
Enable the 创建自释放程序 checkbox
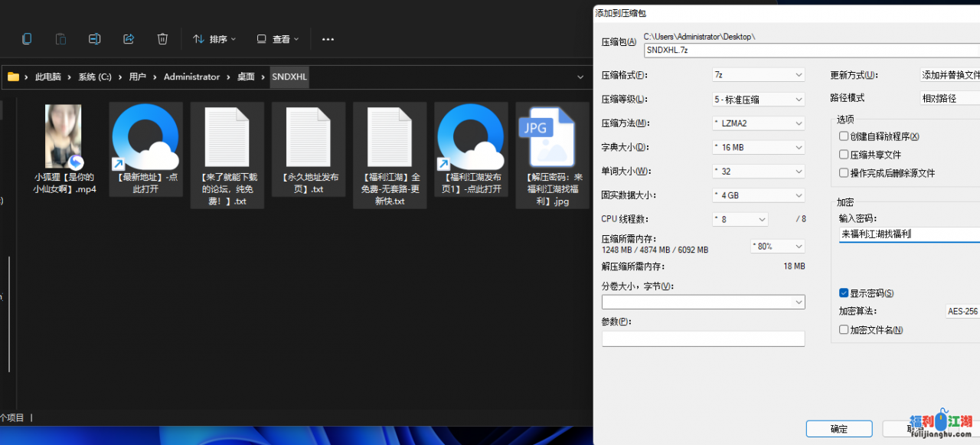click(844, 136)
